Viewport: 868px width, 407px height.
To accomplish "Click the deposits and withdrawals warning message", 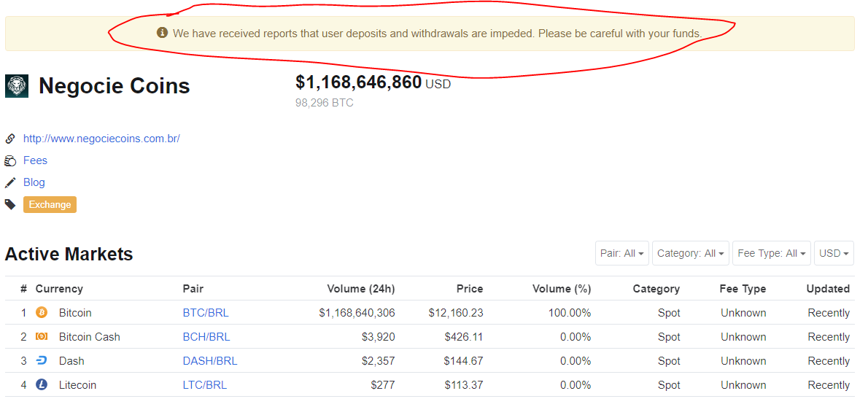I will [438, 34].
